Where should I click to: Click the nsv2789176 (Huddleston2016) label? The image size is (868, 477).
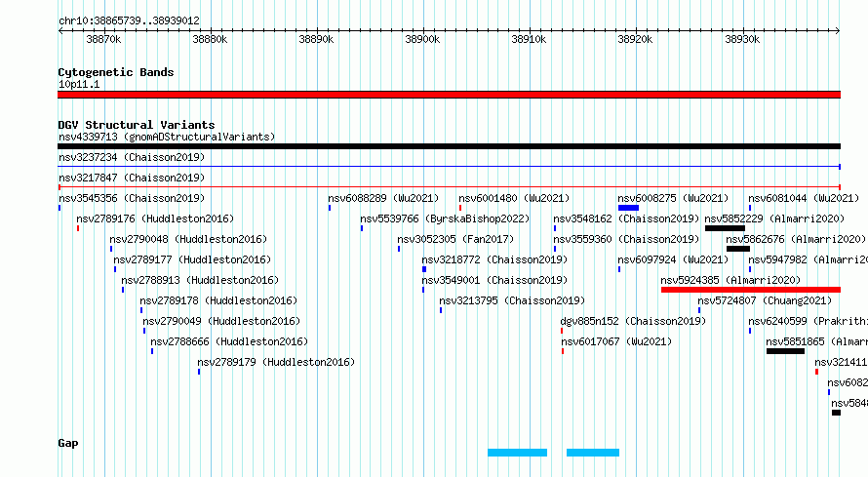[155, 219]
